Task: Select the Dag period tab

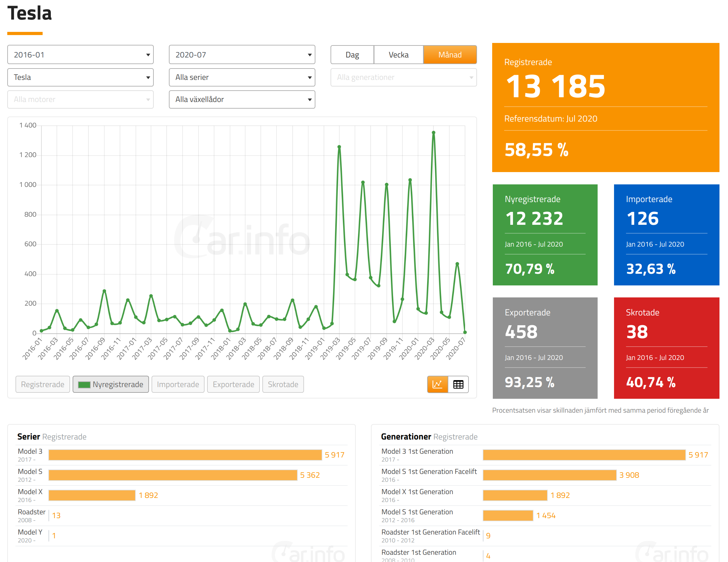Action: click(x=352, y=55)
